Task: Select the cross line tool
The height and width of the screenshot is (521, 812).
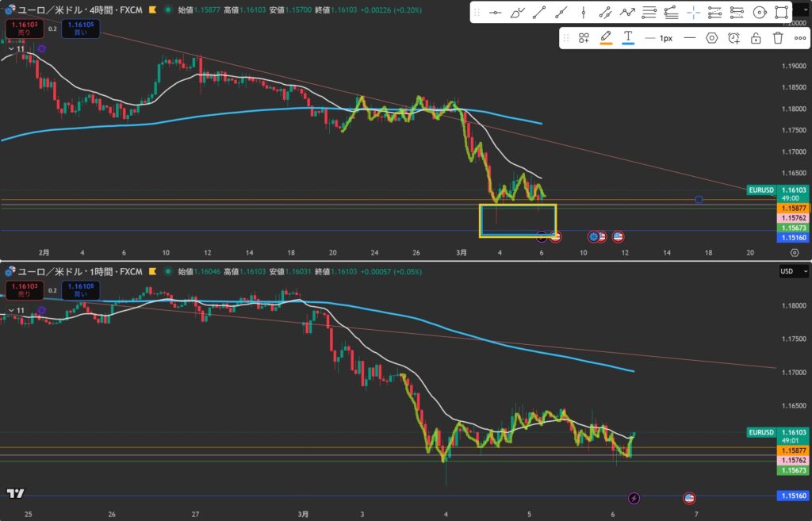Action: point(693,13)
